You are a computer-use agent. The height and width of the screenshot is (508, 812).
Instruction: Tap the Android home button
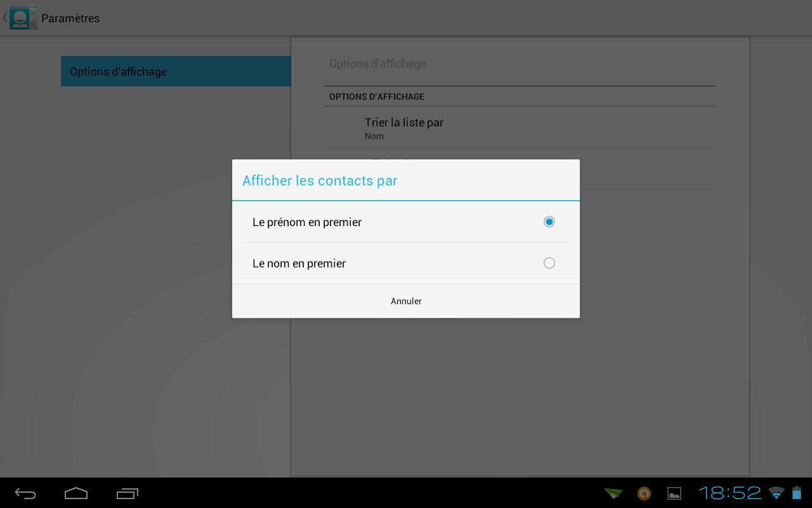click(76, 493)
